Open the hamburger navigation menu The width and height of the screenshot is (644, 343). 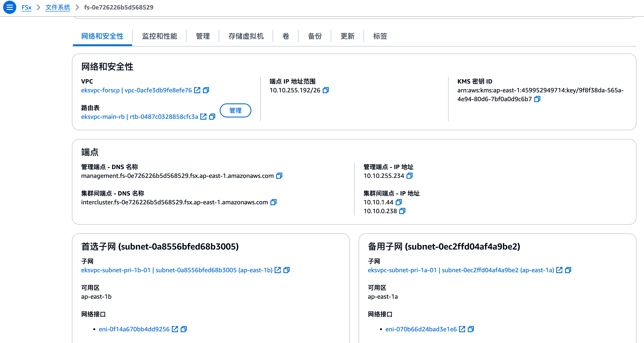(9, 7)
